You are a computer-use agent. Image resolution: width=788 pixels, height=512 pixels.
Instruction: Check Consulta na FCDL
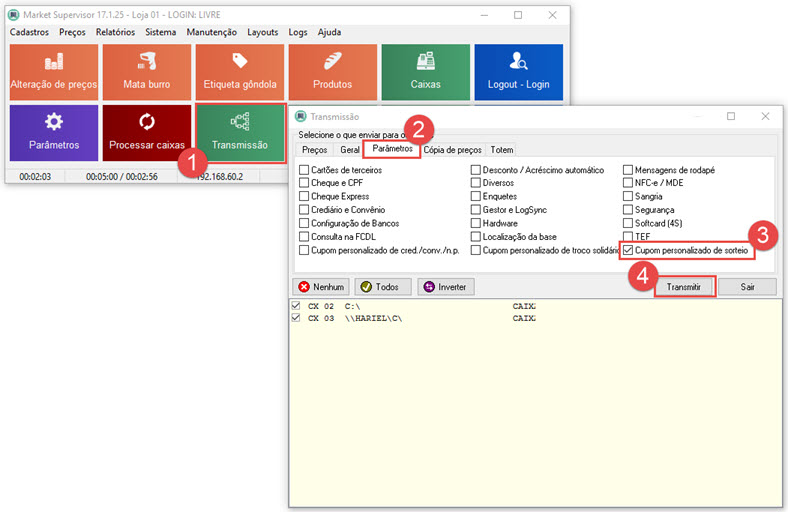click(x=304, y=237)
